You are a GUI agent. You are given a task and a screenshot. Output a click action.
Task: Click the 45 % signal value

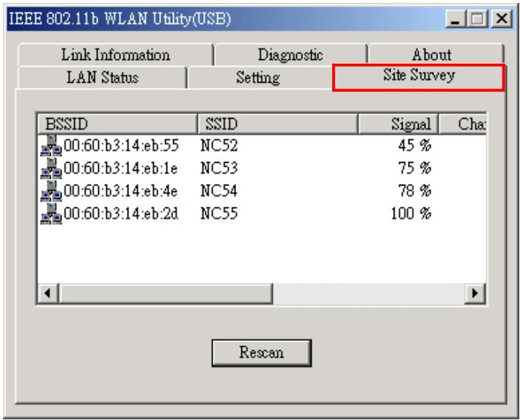(414, 146)
